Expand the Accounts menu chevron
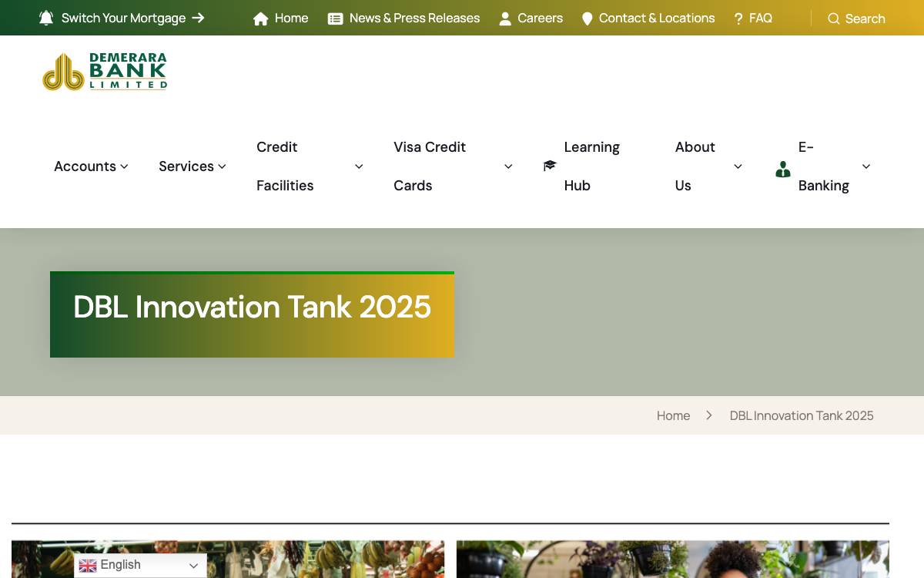This screenshot has width=924, height=578. 124,166
